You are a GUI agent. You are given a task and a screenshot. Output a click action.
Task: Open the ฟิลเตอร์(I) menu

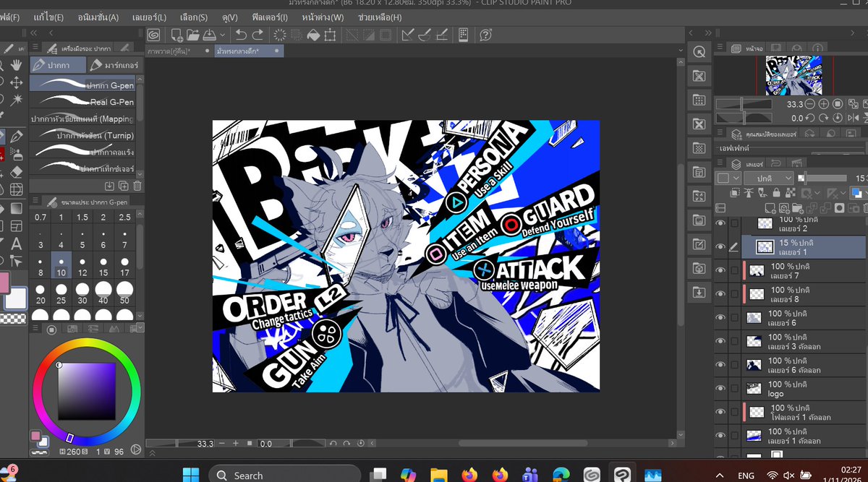(x=271, y=17)
